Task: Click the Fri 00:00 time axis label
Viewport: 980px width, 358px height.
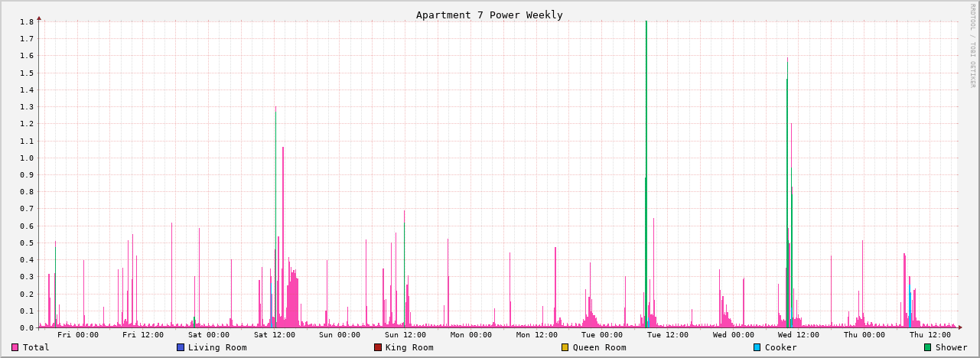Action: [77, 335]
